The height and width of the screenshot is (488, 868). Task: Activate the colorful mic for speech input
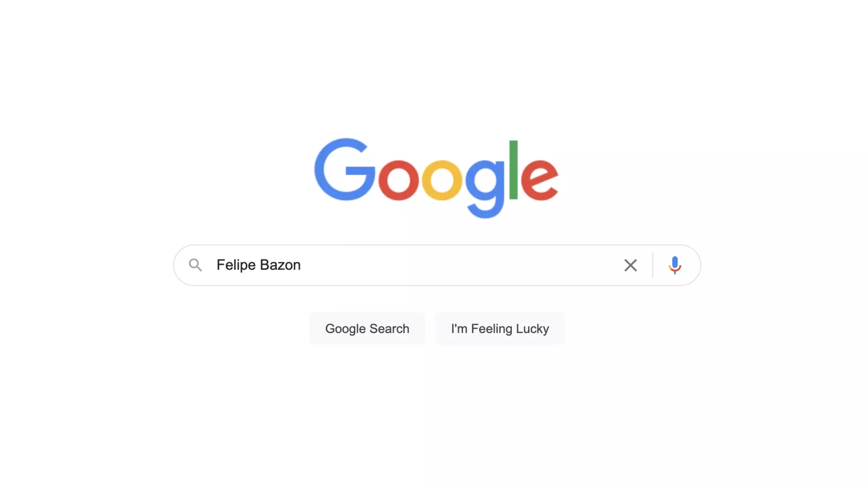pyautogui.click(x=675, y=265)
